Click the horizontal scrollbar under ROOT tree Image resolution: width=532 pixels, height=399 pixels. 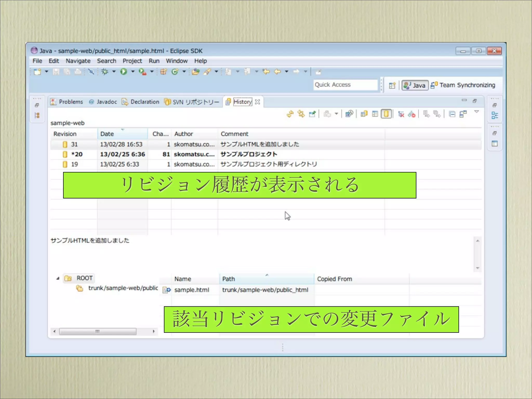tap(98, 331)
